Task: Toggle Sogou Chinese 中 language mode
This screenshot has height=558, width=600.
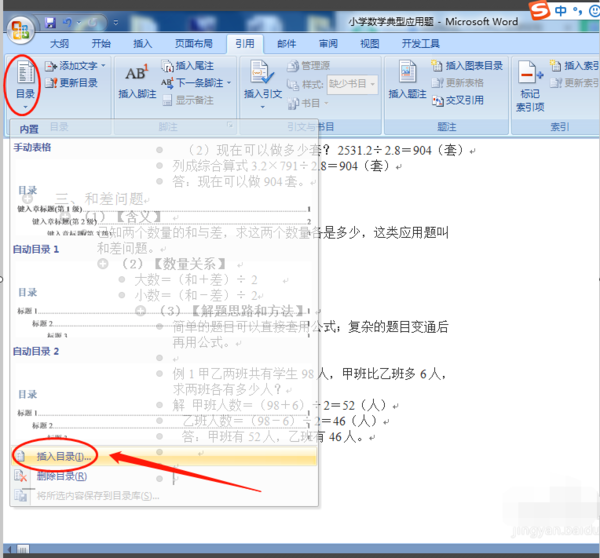Action: click(x=561, y=11)
